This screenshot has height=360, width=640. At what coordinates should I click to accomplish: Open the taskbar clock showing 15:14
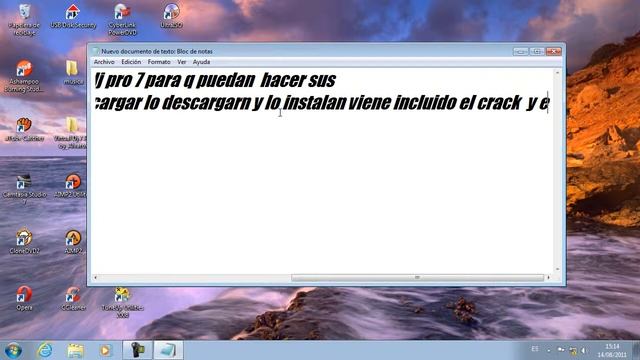point(612,351)
